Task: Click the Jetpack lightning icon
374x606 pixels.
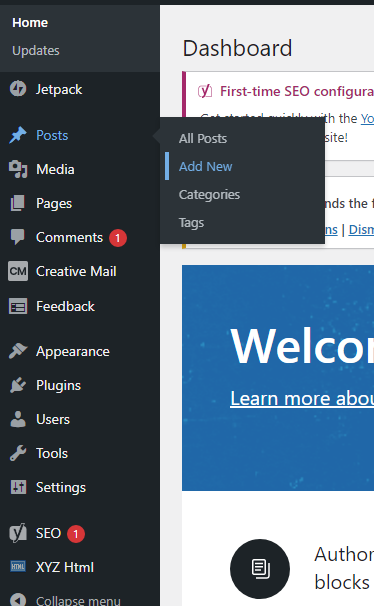Action: (18, 89)
